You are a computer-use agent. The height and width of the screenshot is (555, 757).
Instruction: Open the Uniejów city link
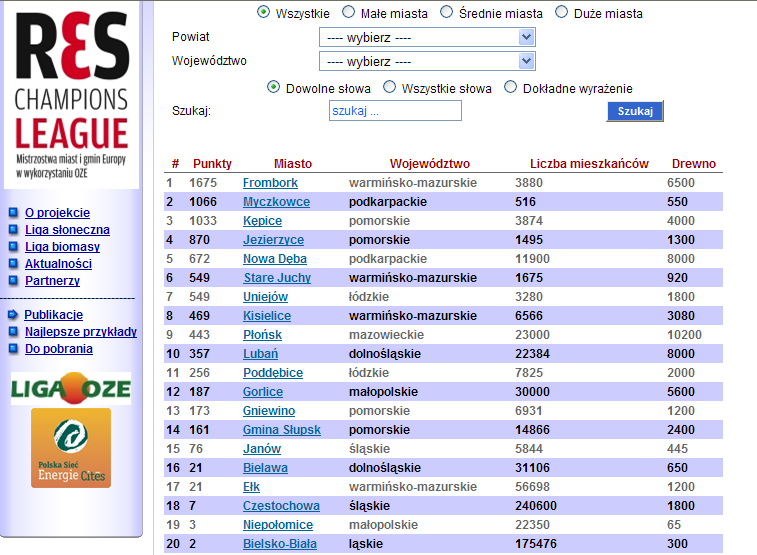[265, 297]
